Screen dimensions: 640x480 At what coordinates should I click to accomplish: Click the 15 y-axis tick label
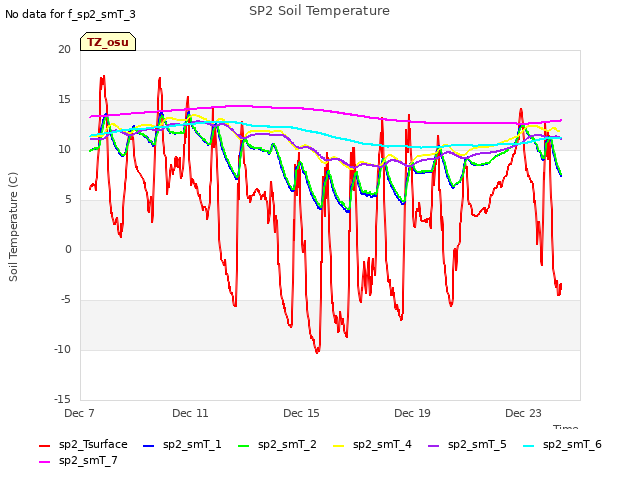(x=64, y=100)
